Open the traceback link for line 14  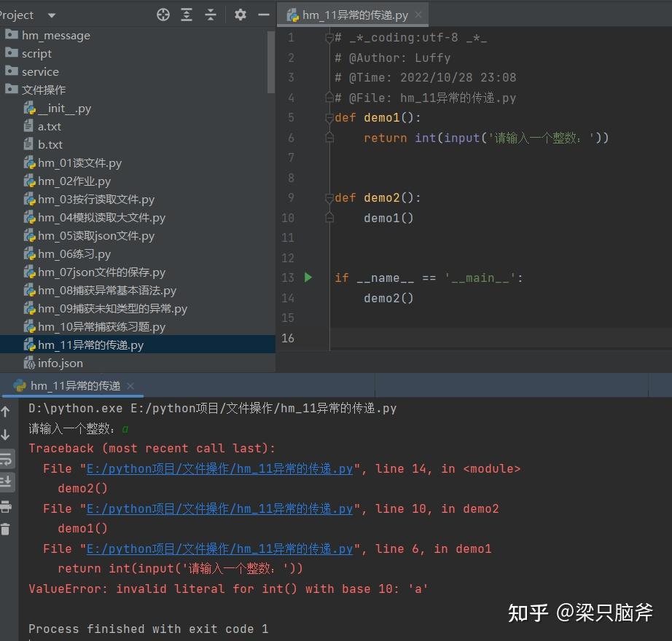coord(219,469)
